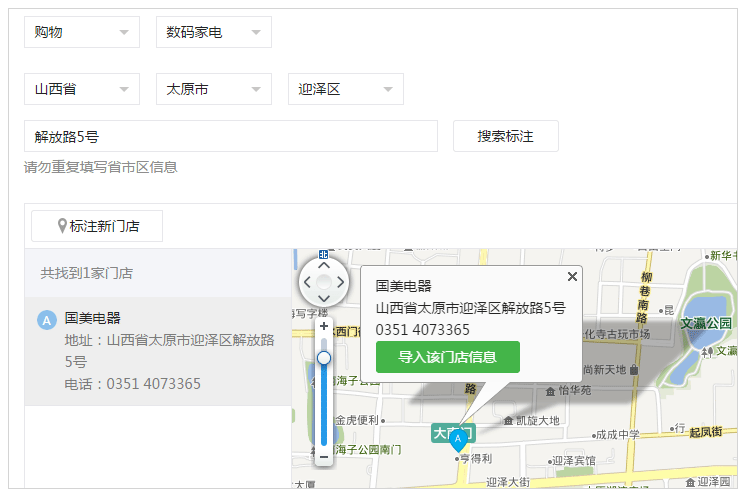Pan the map right with the east arrow
This screenshot has height=496, width=750.
(340, 283)
